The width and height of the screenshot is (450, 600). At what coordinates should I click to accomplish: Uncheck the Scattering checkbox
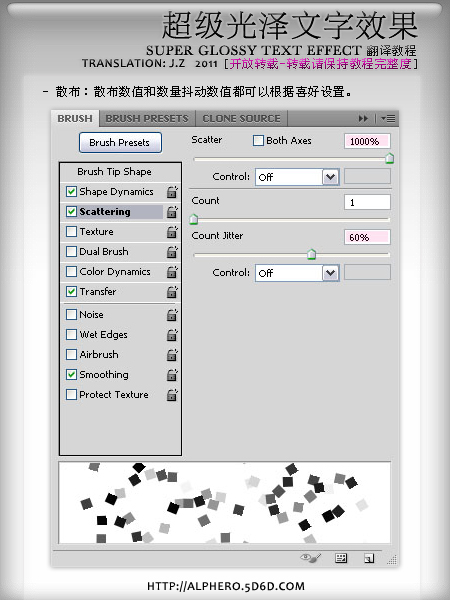[71, 211]
